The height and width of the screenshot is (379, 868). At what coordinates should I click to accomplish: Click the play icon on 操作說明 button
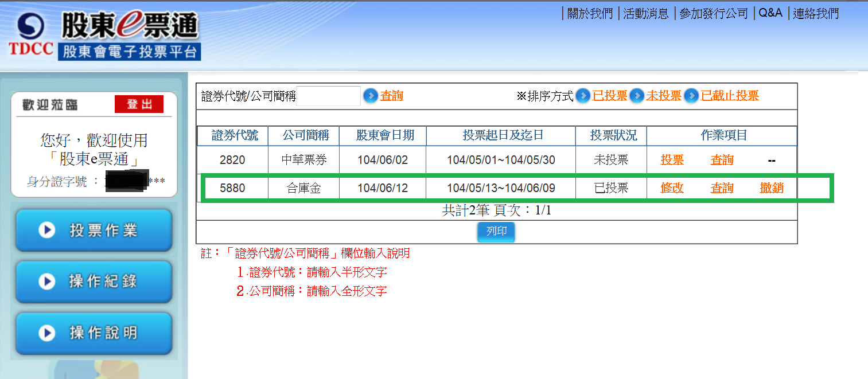(46, 333)
